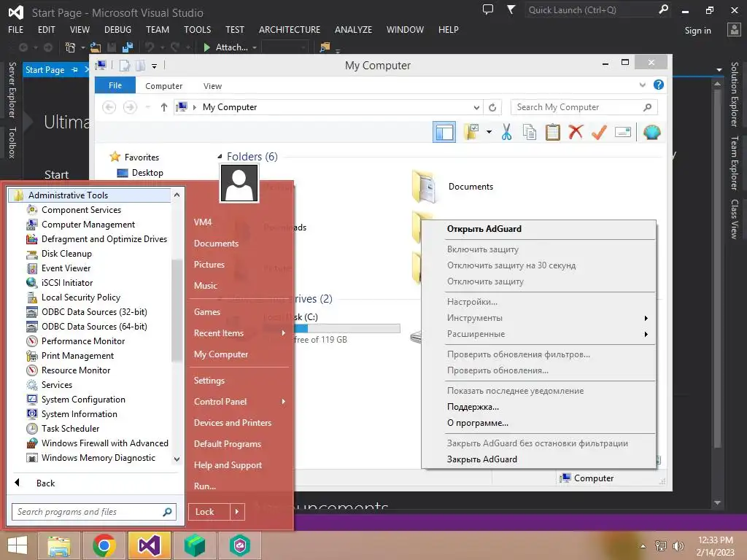
Task: Click the Rename icon in My Computer toolbar
Action: click(x=623, y=132)
